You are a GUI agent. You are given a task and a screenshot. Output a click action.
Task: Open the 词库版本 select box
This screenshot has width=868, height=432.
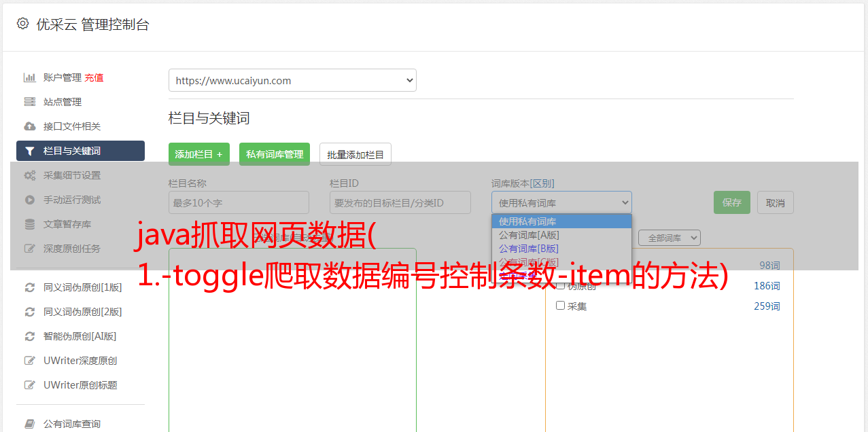point(561,202)
